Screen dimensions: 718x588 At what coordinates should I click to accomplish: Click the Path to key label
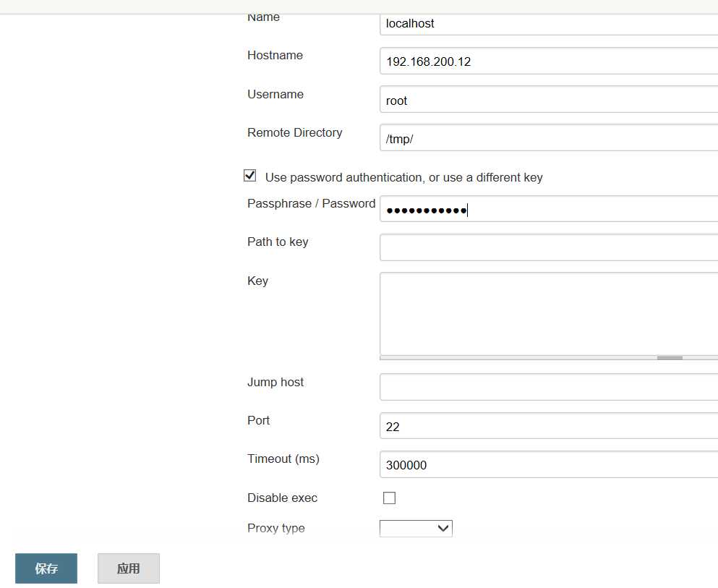(278, 242)
